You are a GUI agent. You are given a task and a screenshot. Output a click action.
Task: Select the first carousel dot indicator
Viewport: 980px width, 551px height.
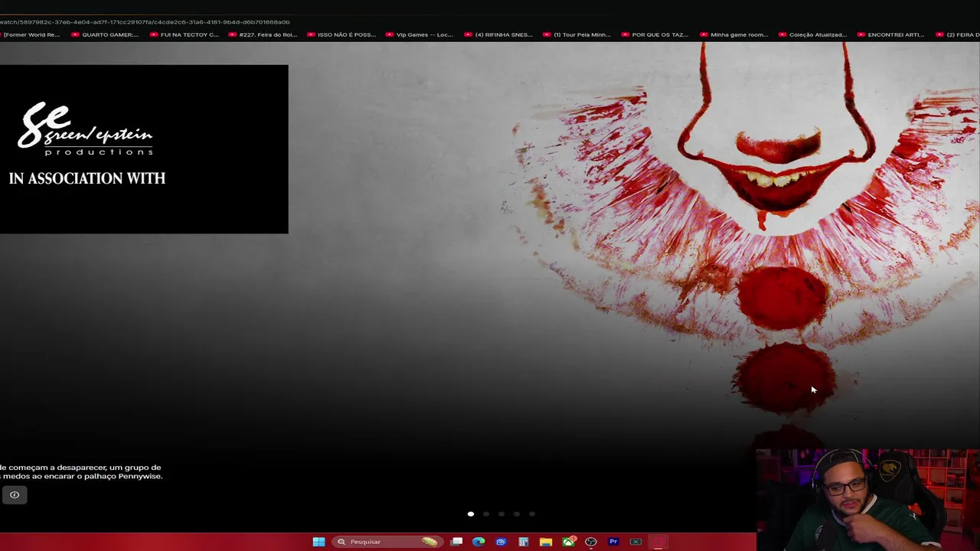[471, 514]
